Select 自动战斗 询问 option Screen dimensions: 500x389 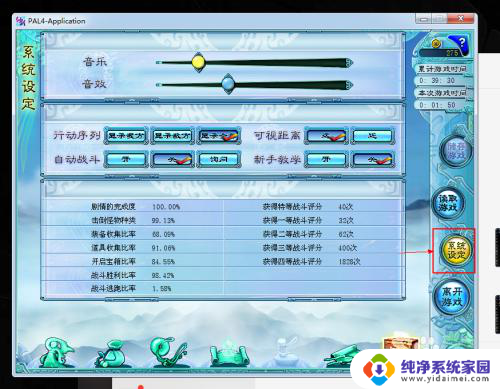[x=219, y=160]
